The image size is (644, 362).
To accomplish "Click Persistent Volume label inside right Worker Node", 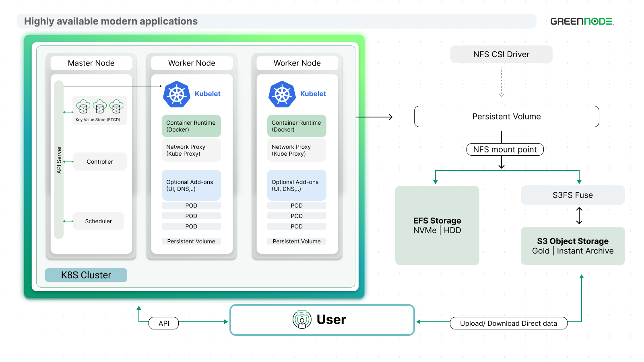I will point(297,241).
